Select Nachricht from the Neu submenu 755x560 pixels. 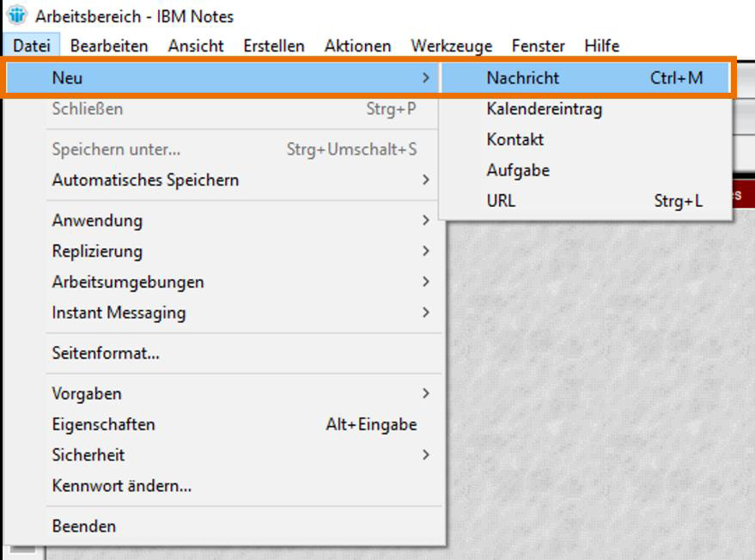pyautogui.click(x=522, y=78)
